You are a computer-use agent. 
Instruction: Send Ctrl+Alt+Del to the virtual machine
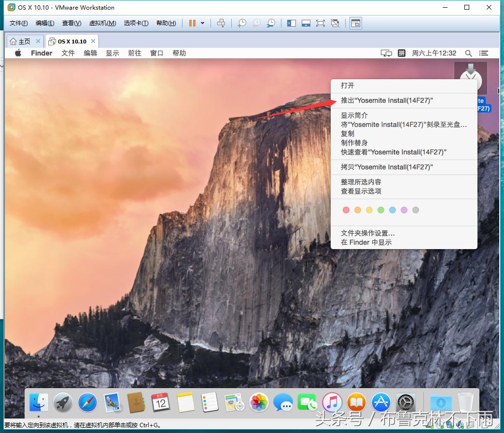[x=221, y=23]
